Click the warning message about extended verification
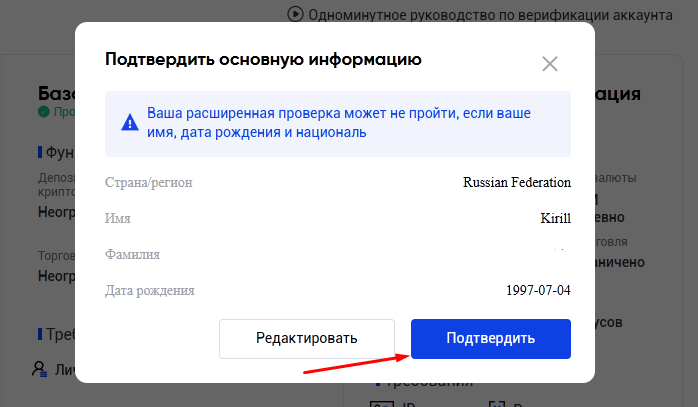The width and height of the screenshot is (698, 407). click(x=339, y=122)
